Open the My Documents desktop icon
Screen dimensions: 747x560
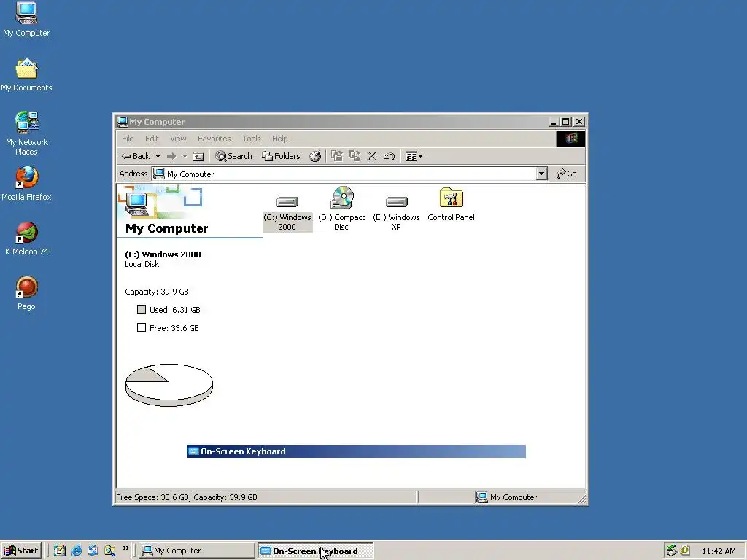click(x=26, y=75)
